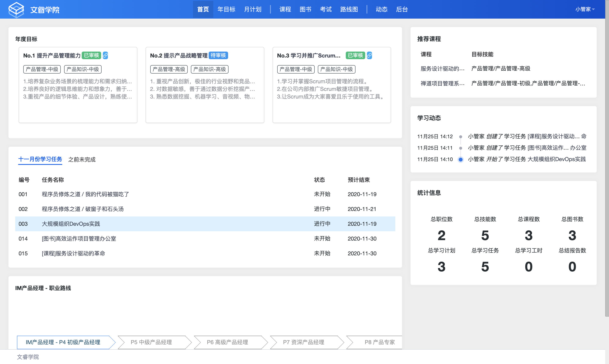Select the 十一月份学习任务 tab
Screen dimensions: 609x364
pos(40,159)
